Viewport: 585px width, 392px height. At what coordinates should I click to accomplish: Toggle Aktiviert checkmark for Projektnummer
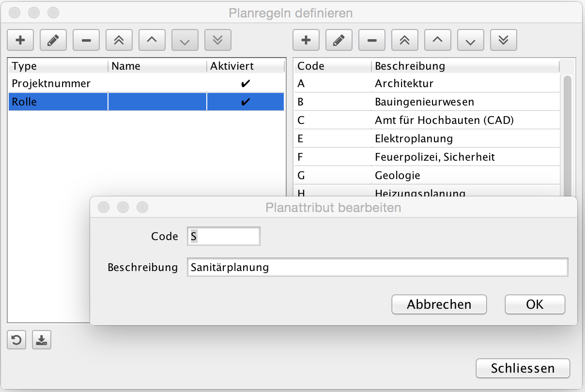coord(246,84)
